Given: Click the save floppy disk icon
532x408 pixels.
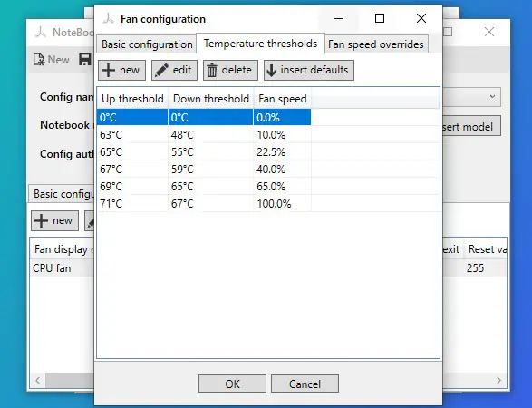Looking at the screenshot, I should click(x=85, y=60).
